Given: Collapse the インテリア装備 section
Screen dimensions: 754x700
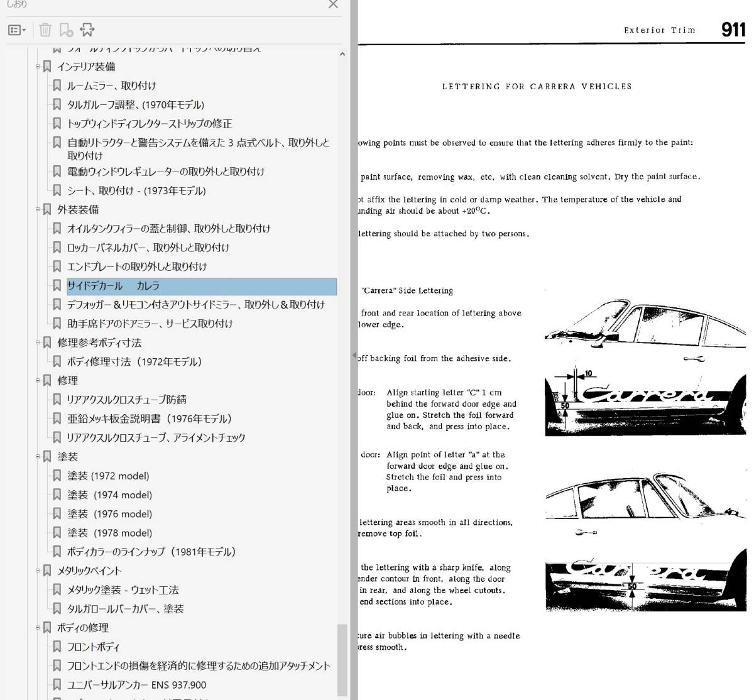Looking at the screenshot, I should [38, 67].
